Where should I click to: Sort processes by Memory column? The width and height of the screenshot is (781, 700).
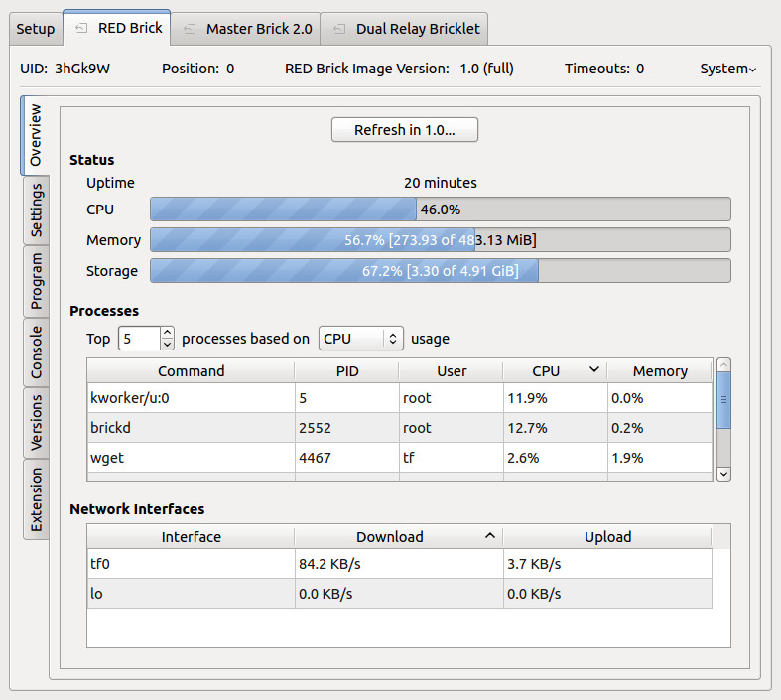(660, 371)
